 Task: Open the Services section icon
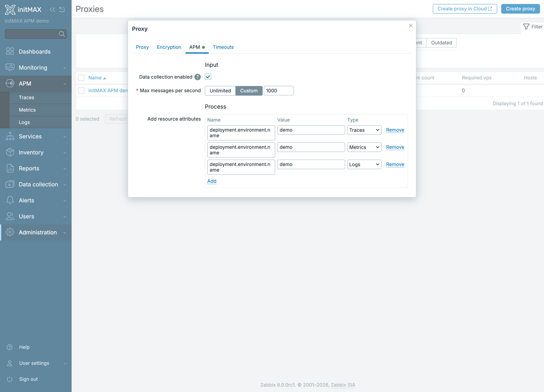pos(10,136)
